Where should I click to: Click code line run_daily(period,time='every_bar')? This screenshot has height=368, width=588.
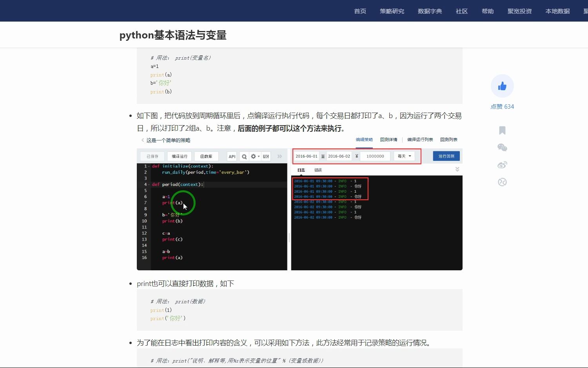(205, 172)
